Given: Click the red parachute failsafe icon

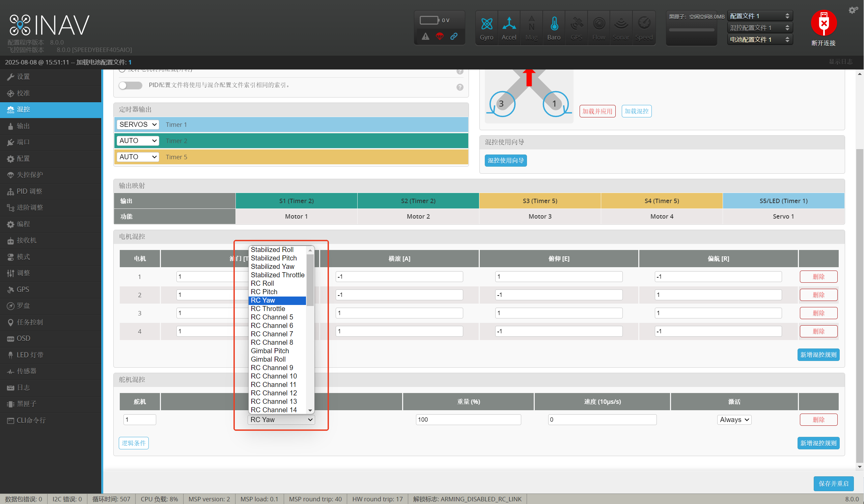Looking at the screenshot, I should click(x=440, y=36).
